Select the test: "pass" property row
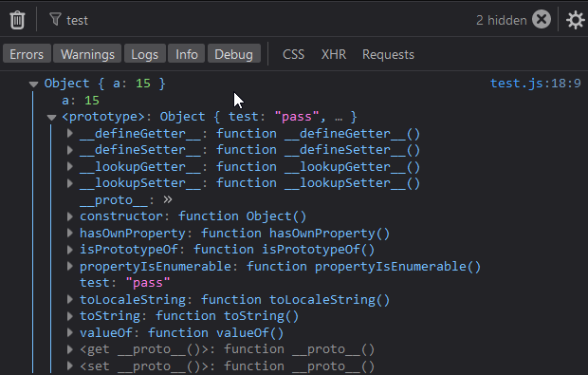Viewport: 588px width, 375px height. (125, 283)
